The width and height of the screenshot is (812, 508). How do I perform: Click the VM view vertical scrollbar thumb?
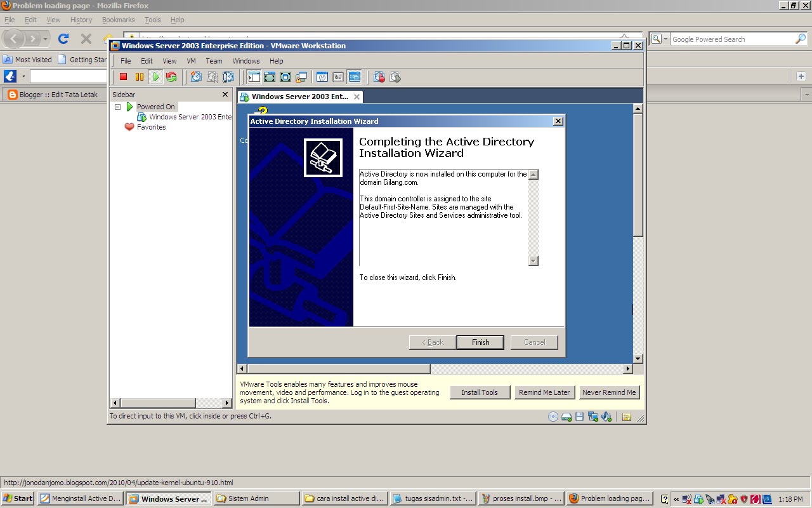click(638, 175)
